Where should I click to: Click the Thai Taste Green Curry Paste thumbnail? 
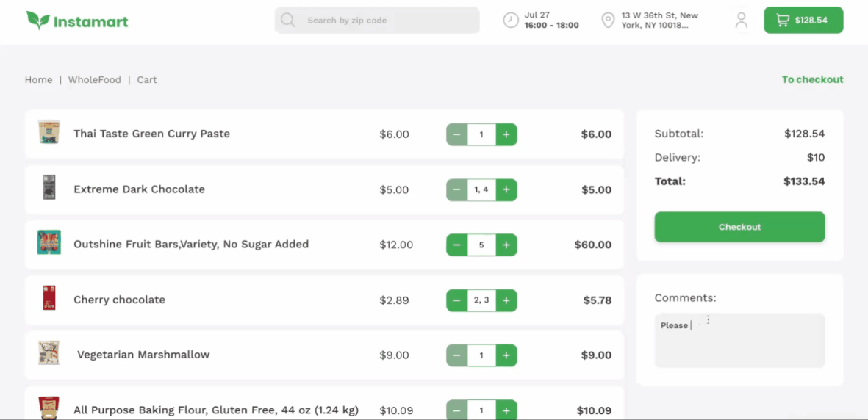[x=49, y=133]
